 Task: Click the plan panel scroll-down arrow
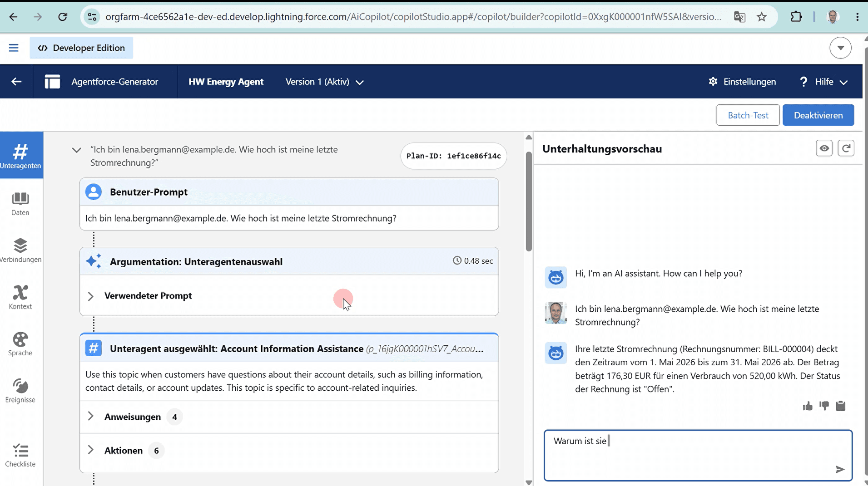529,482
